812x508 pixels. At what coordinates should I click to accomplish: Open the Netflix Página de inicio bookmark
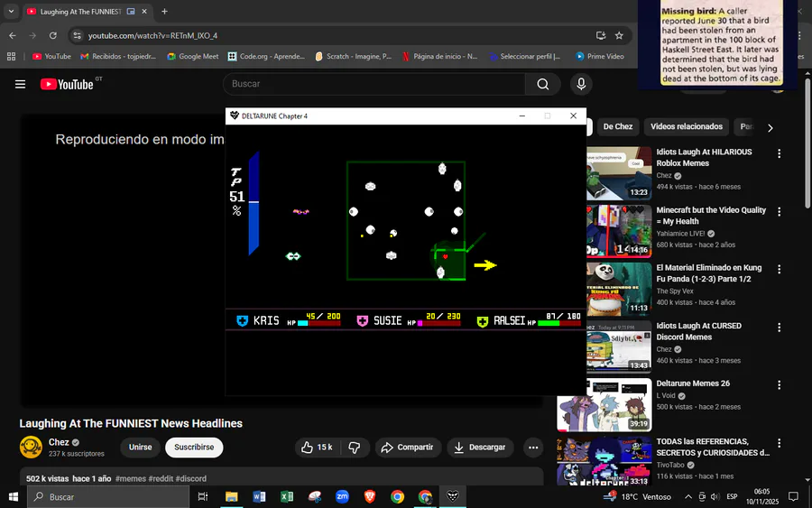(439, 57)
